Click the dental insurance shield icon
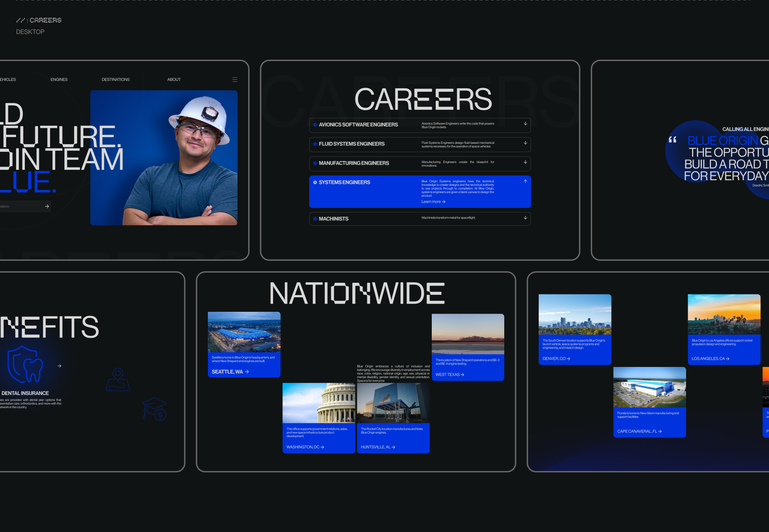Screen dimensions: 769x532 [x=26, y=365]
